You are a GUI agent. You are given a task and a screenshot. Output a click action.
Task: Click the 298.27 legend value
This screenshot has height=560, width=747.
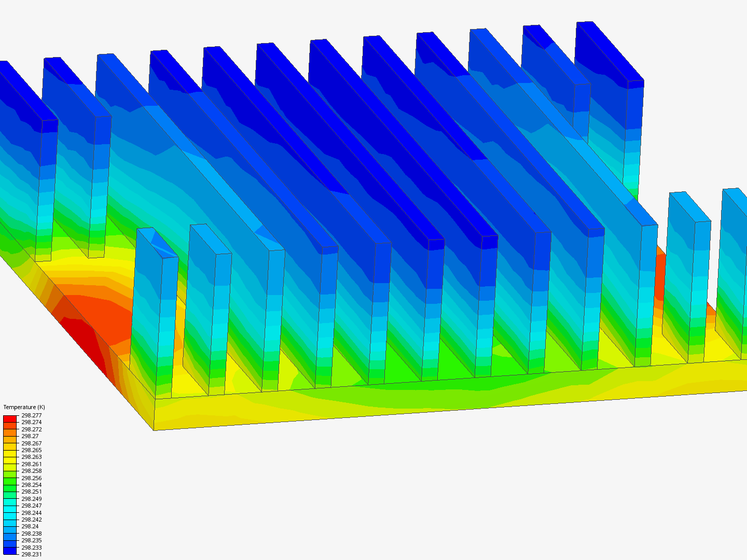(30, 436)
